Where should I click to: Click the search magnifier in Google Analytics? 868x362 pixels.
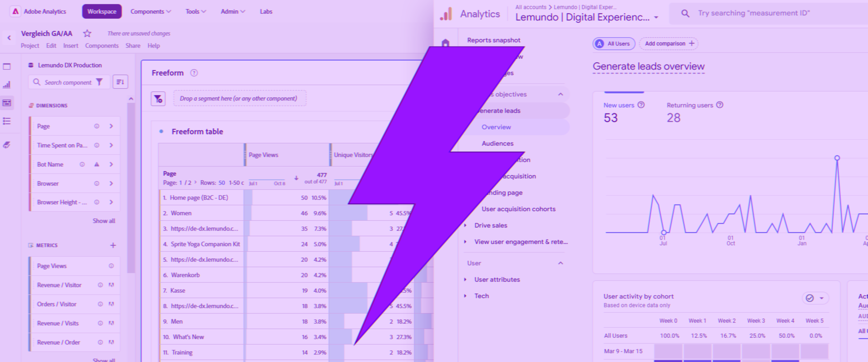(x=685, y=14)
